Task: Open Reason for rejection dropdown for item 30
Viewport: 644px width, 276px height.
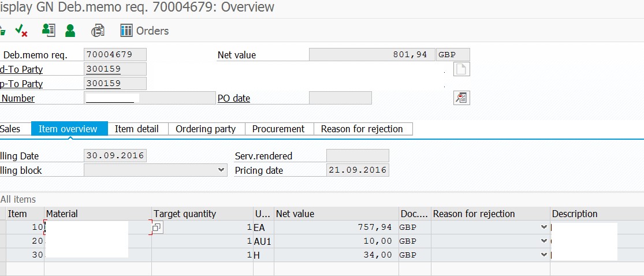Action: pos(544,255)
